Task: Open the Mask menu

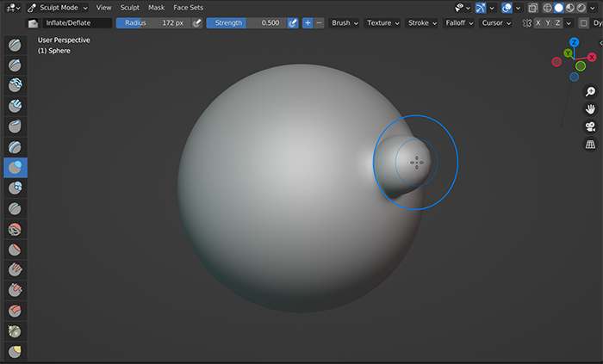Action: coord(156,7)
